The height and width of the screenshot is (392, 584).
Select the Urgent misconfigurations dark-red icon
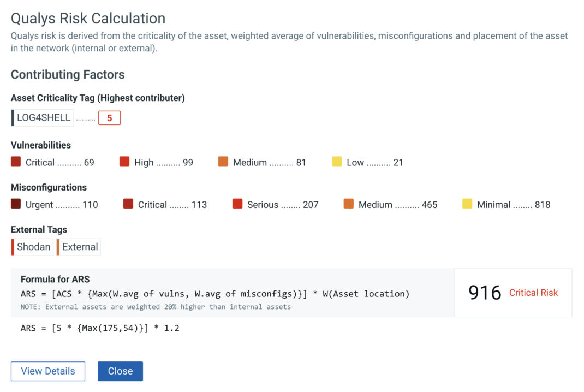click(x=15, y=204)
